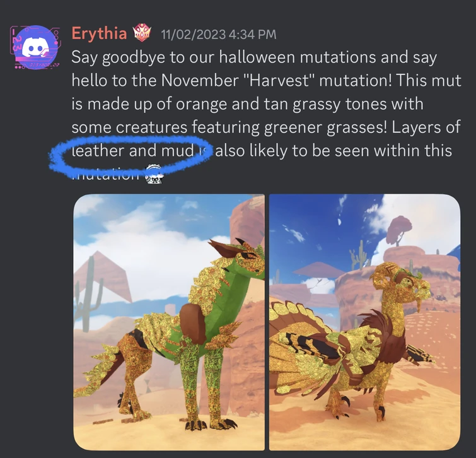The image size is (476, 458).
Task: Click the text 'Say goodbye to our halloween'
Action: coord(183,57)
